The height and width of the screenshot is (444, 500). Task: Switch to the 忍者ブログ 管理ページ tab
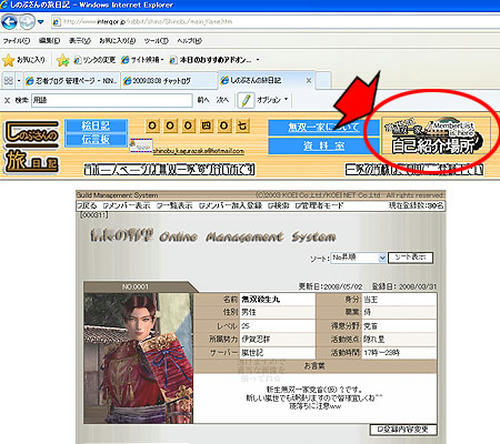coord(72,81)
